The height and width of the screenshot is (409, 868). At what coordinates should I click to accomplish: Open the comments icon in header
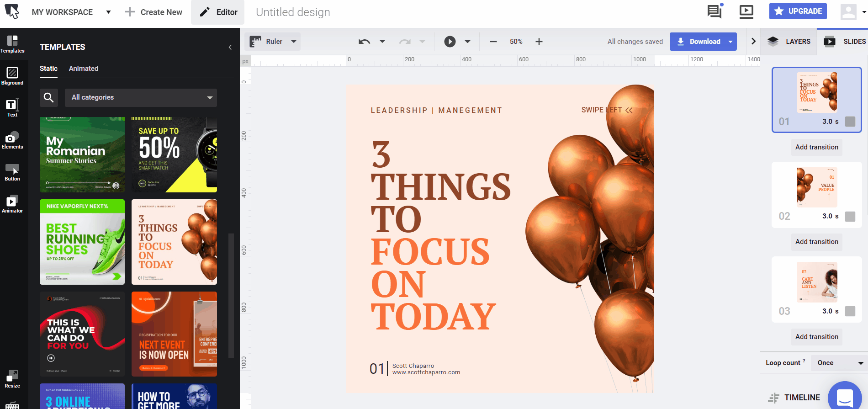point(714,11)
